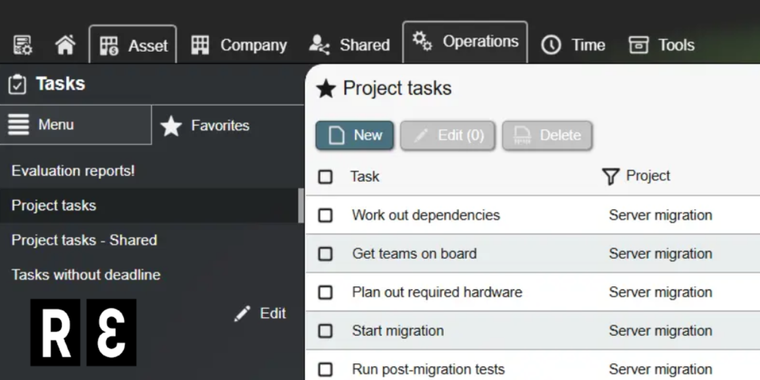The image size is (760, 380).
Task: Create a task with the New button
Action: click(354, 135)
